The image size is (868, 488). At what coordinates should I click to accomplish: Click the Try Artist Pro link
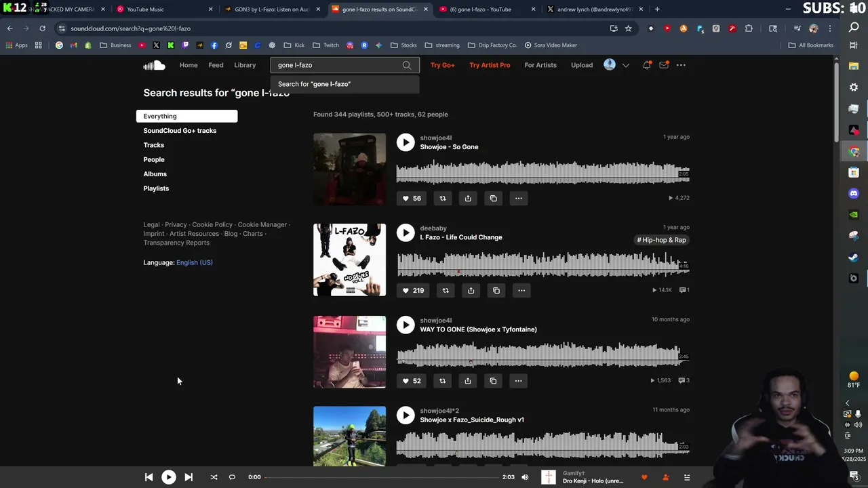(x=490, y=65)
